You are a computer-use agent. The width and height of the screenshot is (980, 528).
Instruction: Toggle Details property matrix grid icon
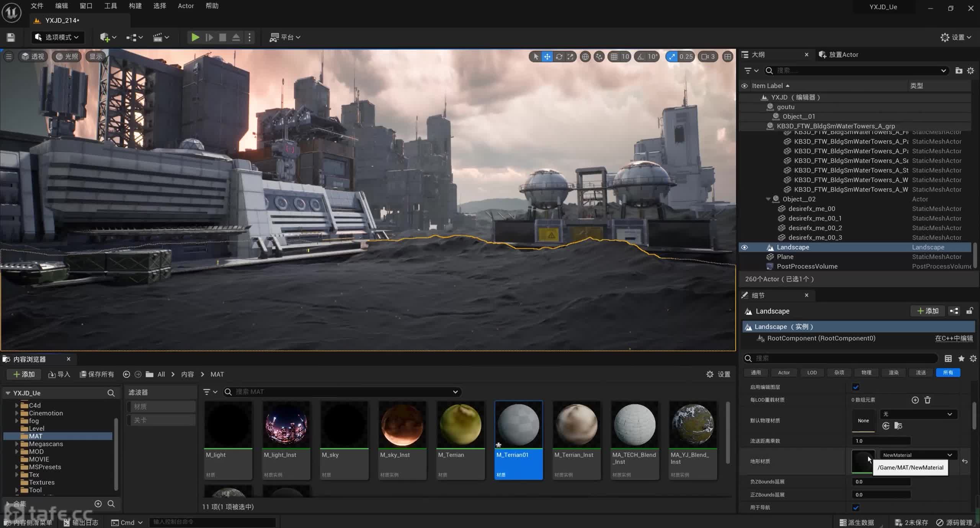pos(948,358)
